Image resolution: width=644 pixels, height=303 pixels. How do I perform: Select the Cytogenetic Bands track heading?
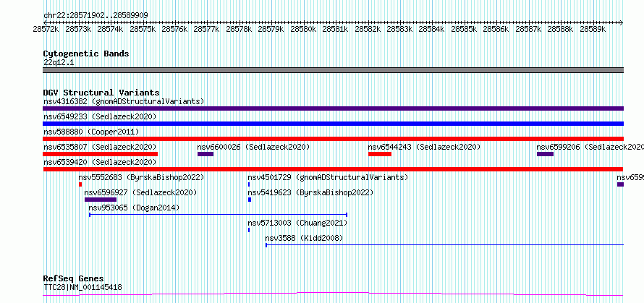point(86,54)
